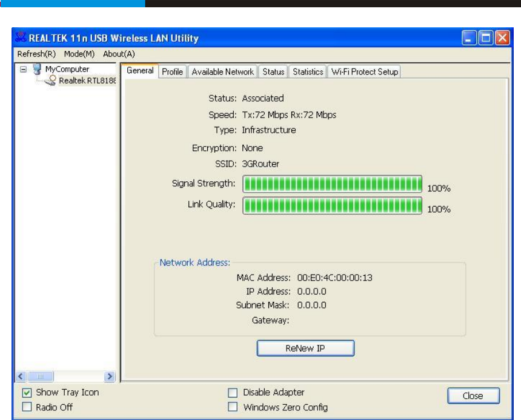Click the MyComputer icon in tree

point(37,69)
